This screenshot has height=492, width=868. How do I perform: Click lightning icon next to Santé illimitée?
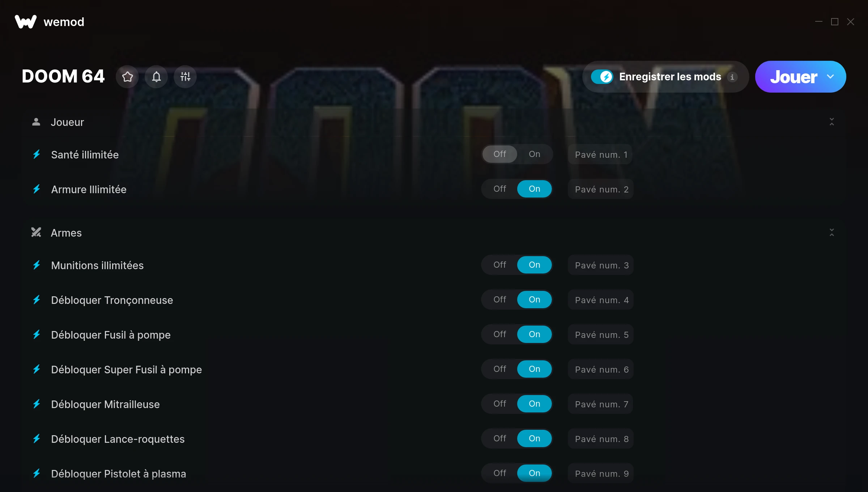(x=37, y=154)
